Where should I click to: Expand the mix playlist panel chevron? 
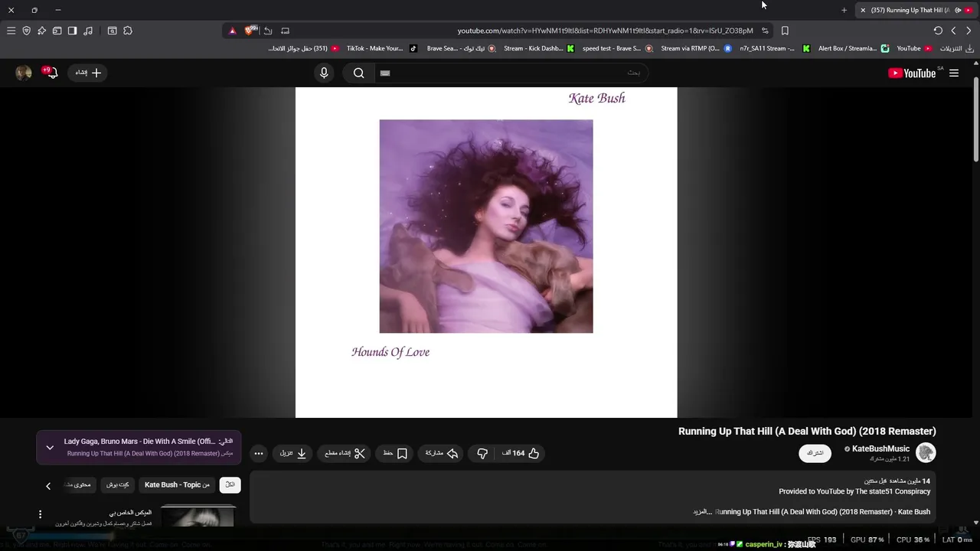50,448
